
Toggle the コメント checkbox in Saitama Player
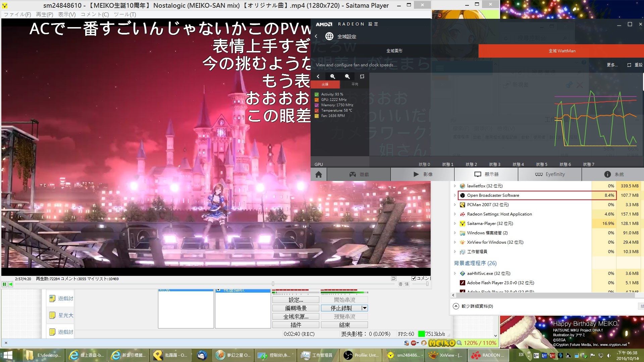click(414, 278)
